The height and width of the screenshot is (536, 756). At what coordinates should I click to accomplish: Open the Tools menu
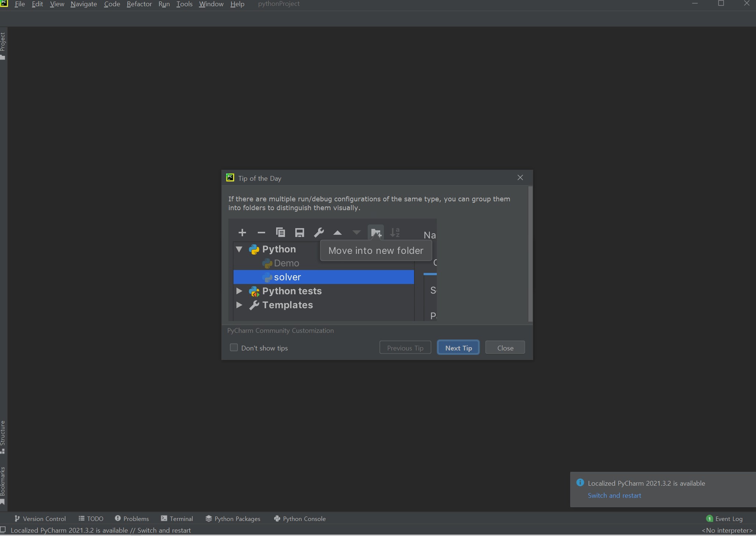tap(184, 4)
